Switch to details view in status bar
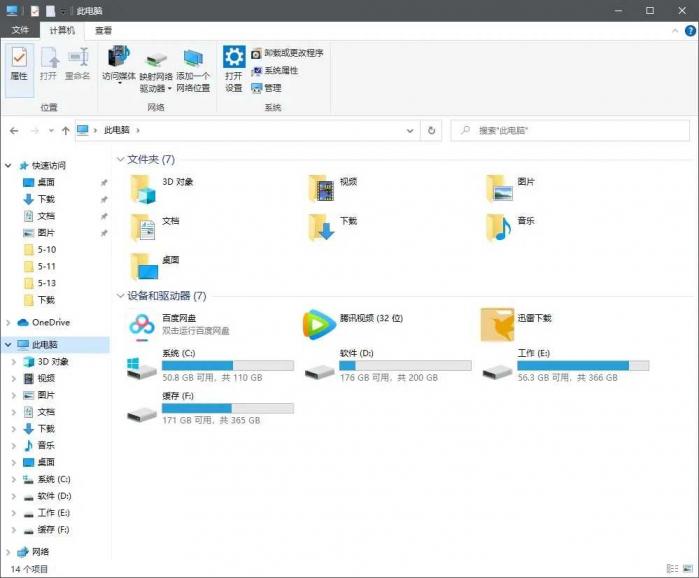Screen dimensions: 699x578 coord(672,569)
